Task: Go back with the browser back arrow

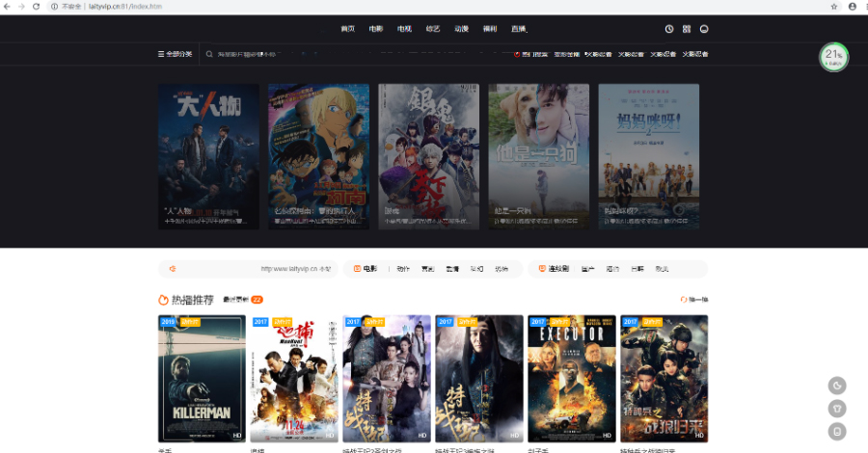Action: pos(7,7)
